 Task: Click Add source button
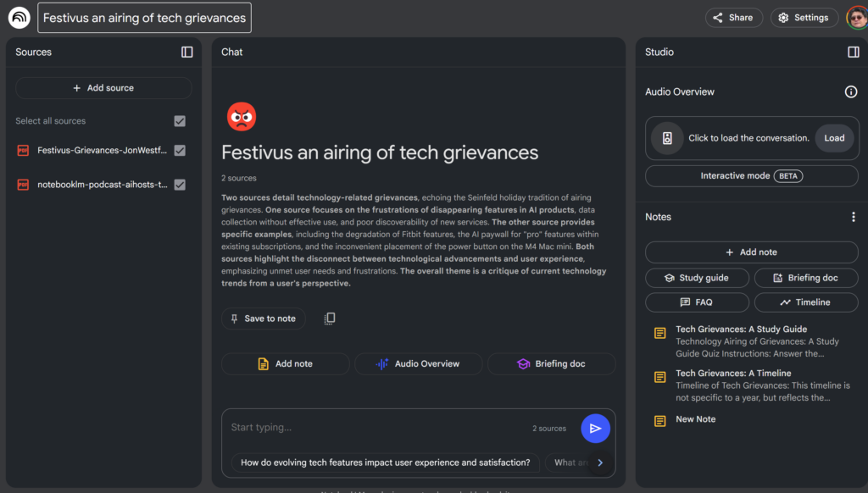[x=103, y=88]
